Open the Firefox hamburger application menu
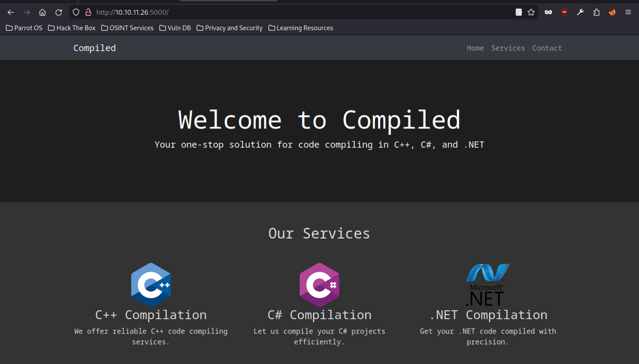 [628, 12]
